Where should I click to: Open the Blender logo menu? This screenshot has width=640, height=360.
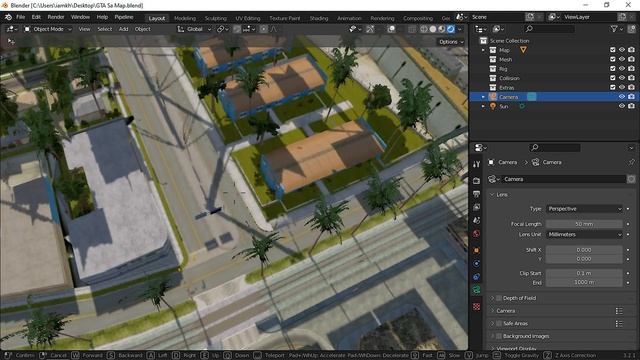point(8,17)
